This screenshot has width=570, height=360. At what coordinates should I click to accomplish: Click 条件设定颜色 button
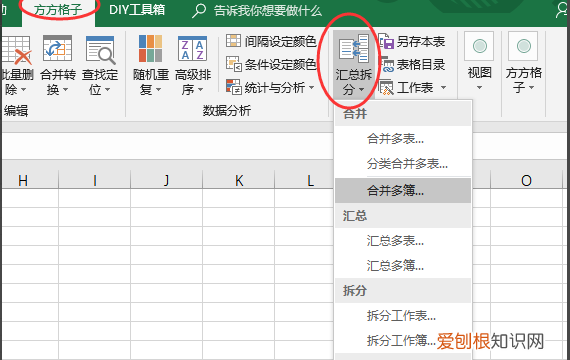271,64
